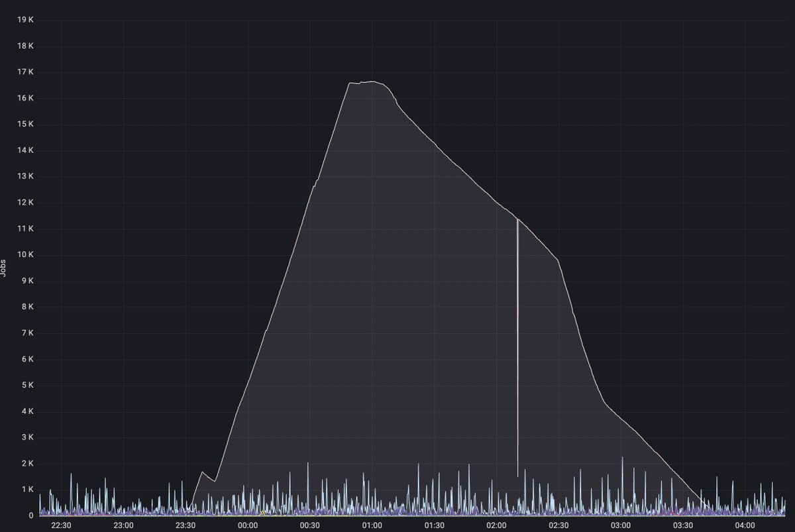The image size is (795, 532).
Task: Click the 04:00 time axis label
Action: [745, 525]
